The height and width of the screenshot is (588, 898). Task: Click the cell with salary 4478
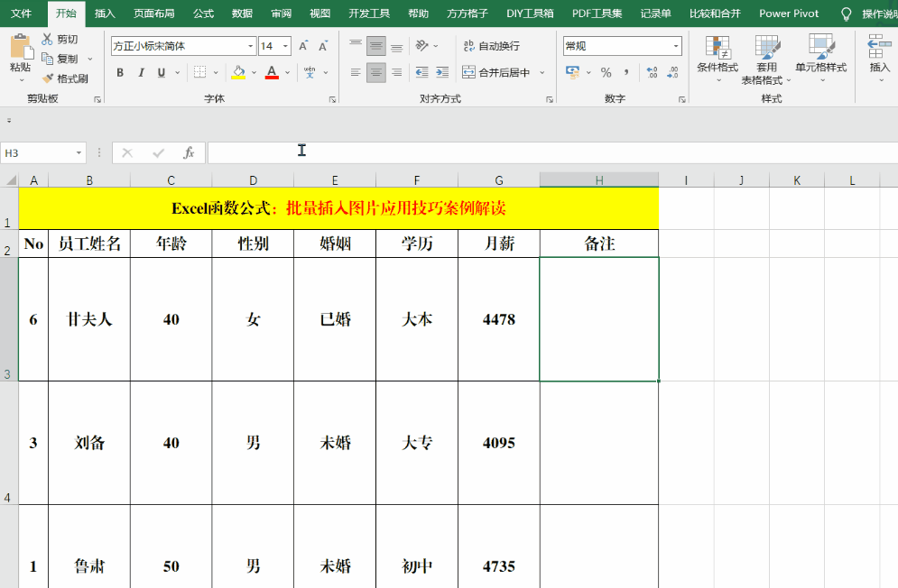pyautogui.click(x=499, y=319)
